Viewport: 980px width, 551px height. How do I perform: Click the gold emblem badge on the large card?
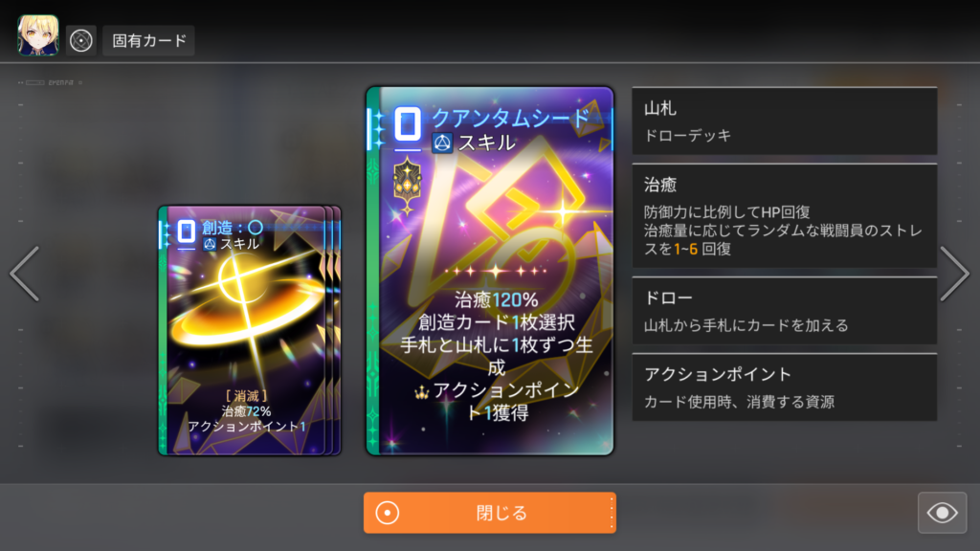pyautogui.click(x=408, y=185)
